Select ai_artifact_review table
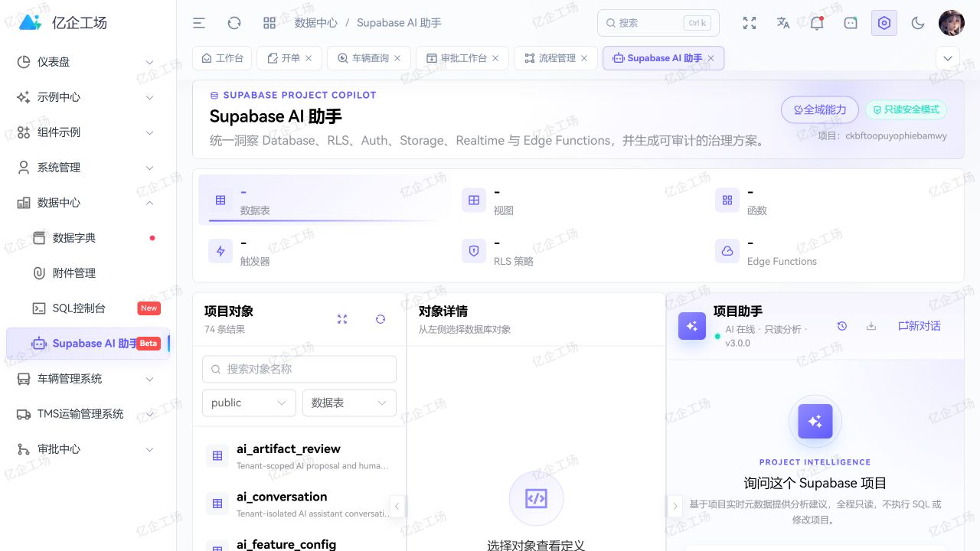This screenshot has width=980, height=551. click(x=299, y=456)
